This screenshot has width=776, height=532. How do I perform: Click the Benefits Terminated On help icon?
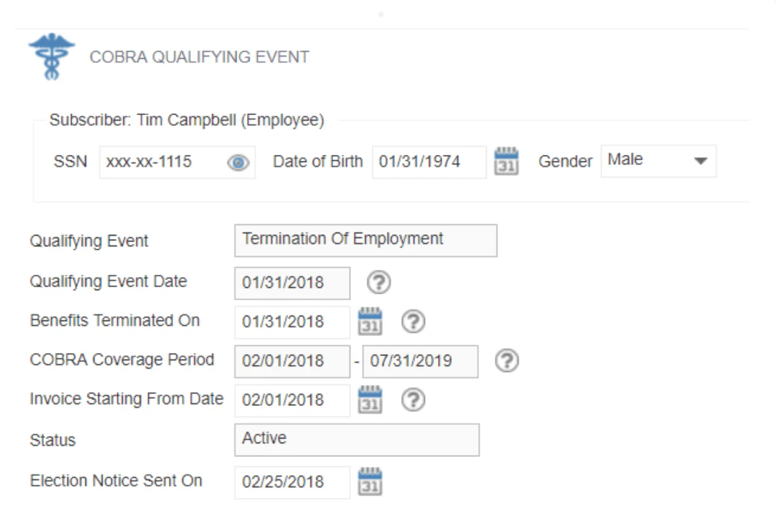coord(412,322)
